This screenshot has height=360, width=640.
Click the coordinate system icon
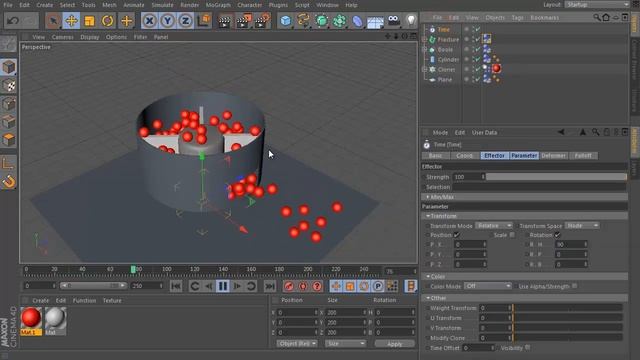pos(204,20)
